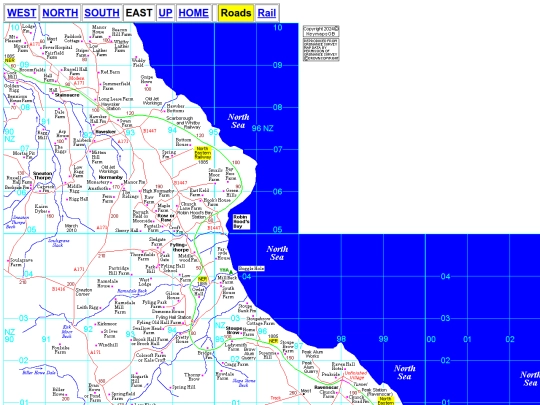Screen dimensions: 540x405
Task: Click the inactive EAST navigation cell
Action: (139, 13)
